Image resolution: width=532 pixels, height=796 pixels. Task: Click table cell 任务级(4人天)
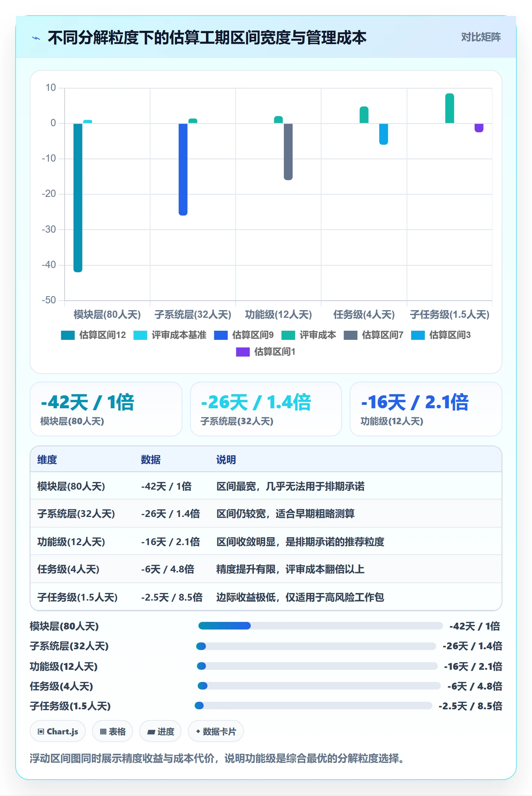(68, 569)
